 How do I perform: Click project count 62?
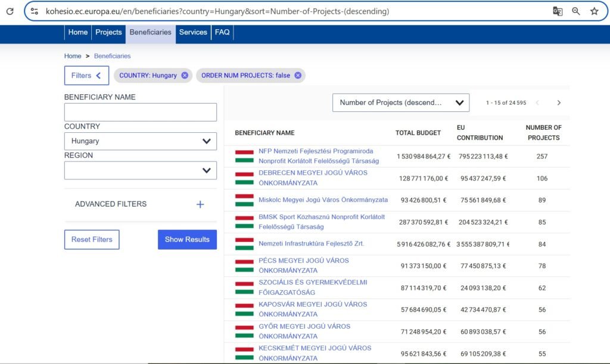coord(542,288)
